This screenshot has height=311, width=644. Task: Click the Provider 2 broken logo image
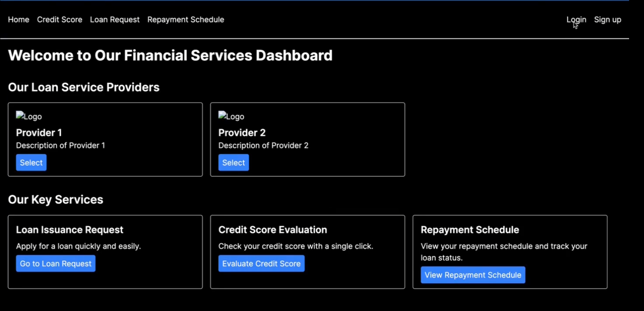coord(231,116)
